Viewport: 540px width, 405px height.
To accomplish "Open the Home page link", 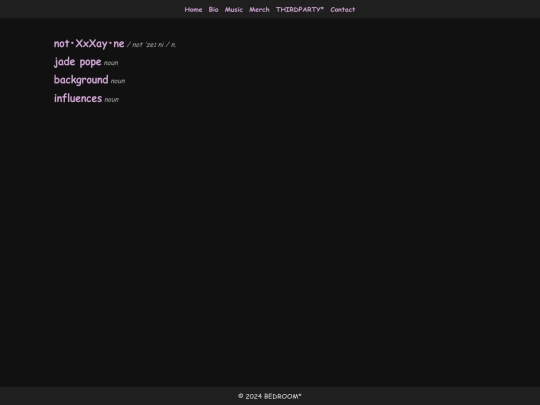I will (193, 10).
